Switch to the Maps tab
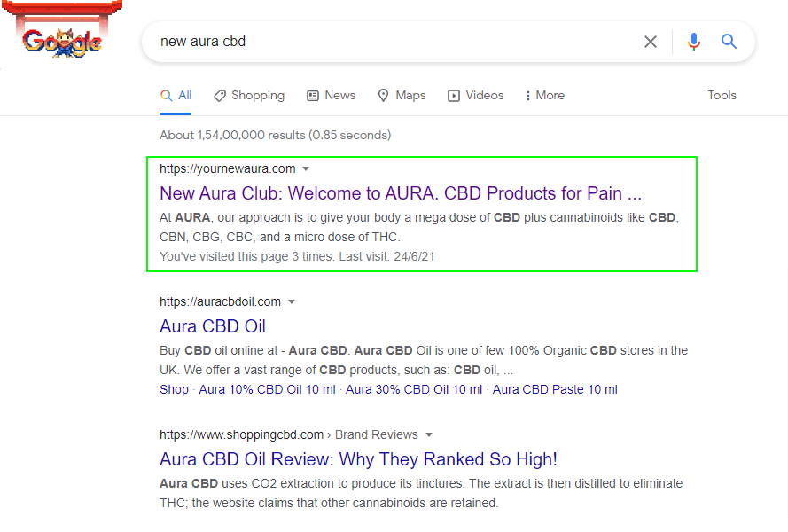Screen dimensions: 788x532 (x=402, y=96)
